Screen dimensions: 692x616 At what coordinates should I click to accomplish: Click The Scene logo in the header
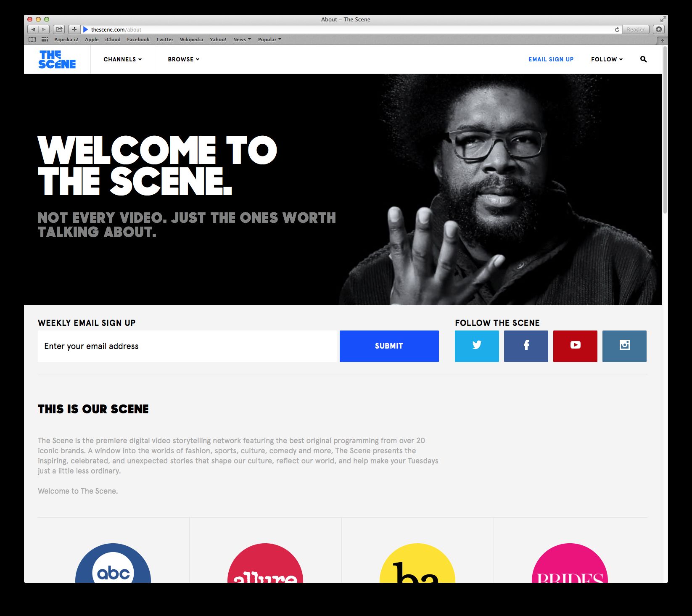tap(57, 59)
